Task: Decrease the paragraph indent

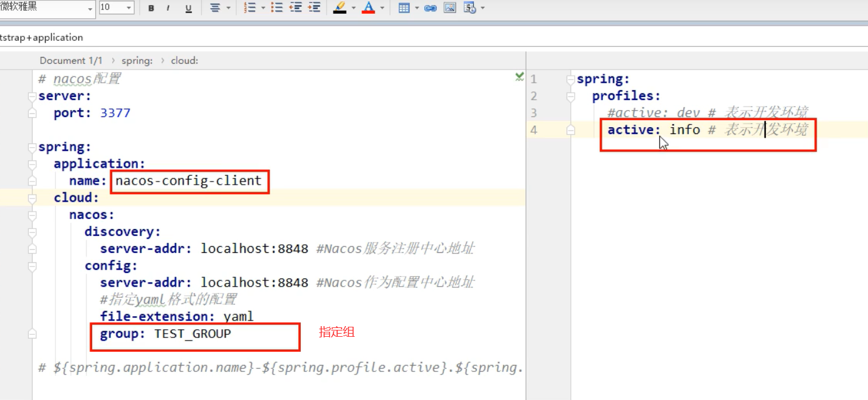Action: pos(296,8)
